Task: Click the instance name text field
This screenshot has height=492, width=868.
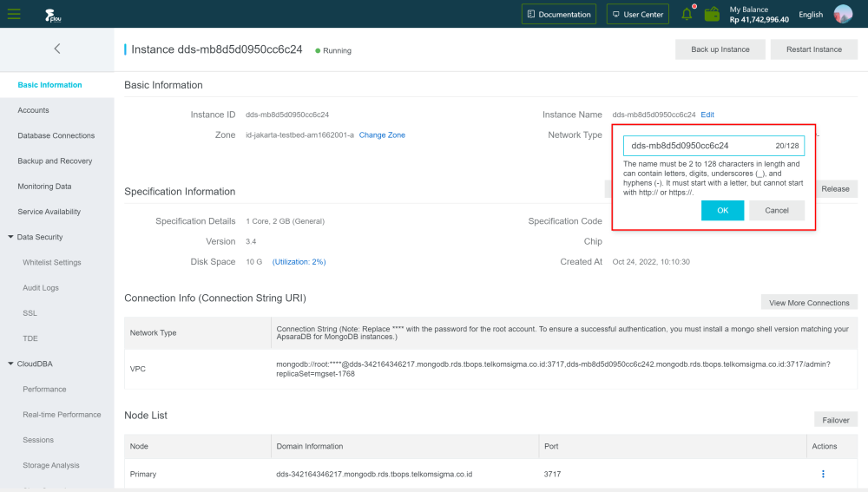Action: pos(713,146)
